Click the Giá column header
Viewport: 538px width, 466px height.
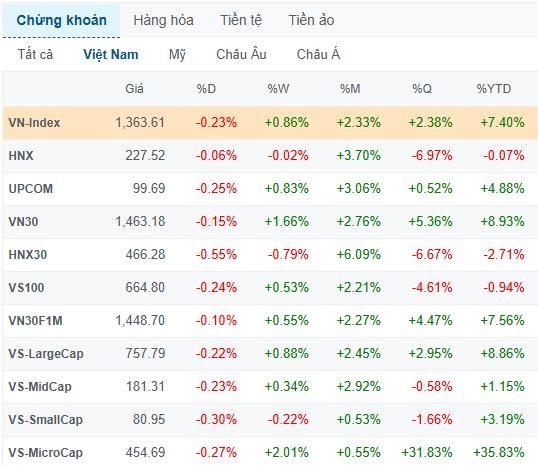134,89
